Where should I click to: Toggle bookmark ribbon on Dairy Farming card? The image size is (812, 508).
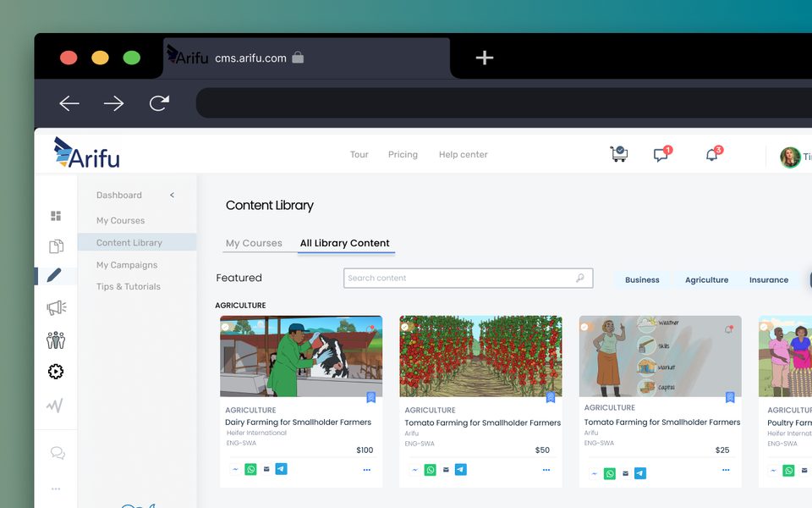point(370,398)
